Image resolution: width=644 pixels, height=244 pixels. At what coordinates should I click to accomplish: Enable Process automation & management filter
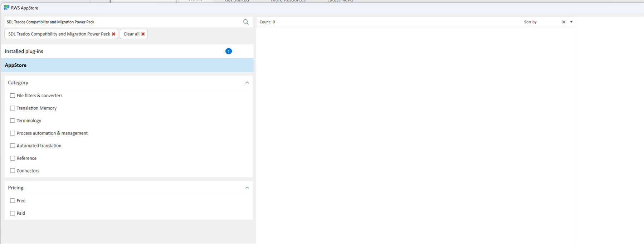13,133
